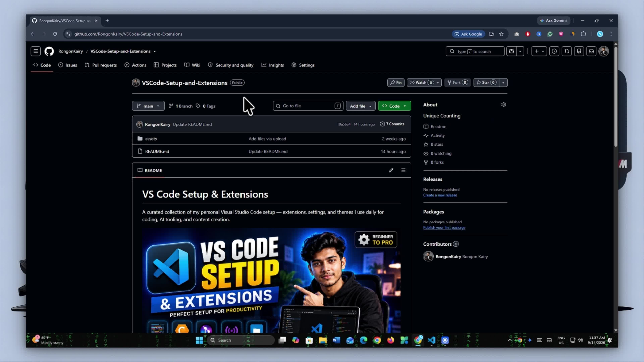The height and width of the screenshot is (362, 644).
Task: Switch to the Pull requests tab
Action: click(101, 65)
